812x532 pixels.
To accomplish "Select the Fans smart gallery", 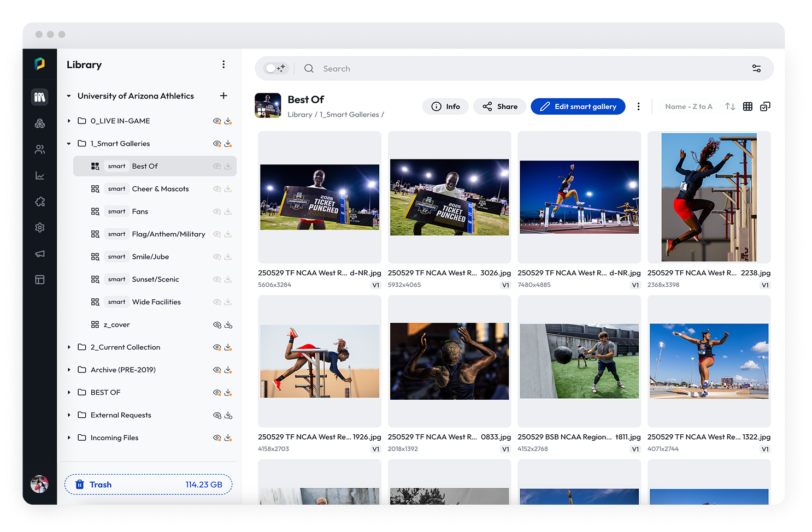I will (155, 211).
